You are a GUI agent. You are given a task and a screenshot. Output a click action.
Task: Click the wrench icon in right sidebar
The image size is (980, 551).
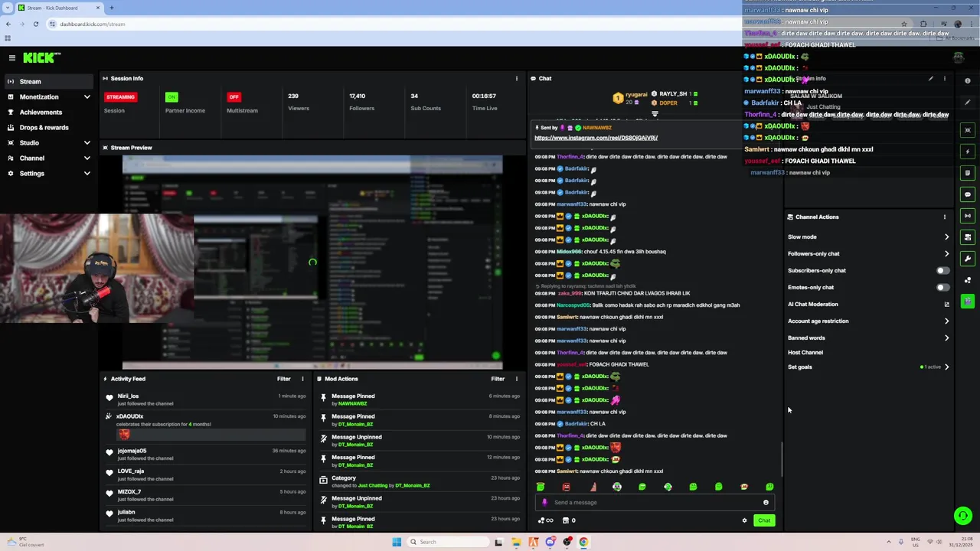coord(968,259)
